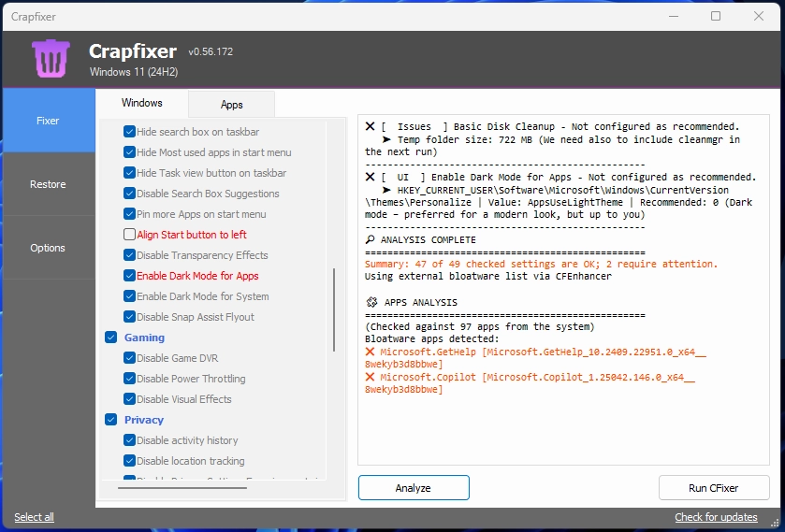Click the Analyze button
Viewport: 785px width, 532px height.
tap(414, 488)
